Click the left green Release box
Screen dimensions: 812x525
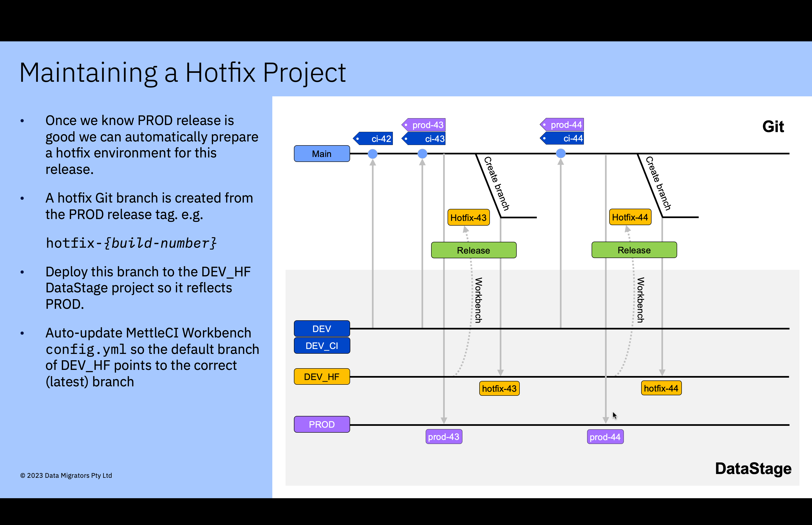tap(473, 250)
